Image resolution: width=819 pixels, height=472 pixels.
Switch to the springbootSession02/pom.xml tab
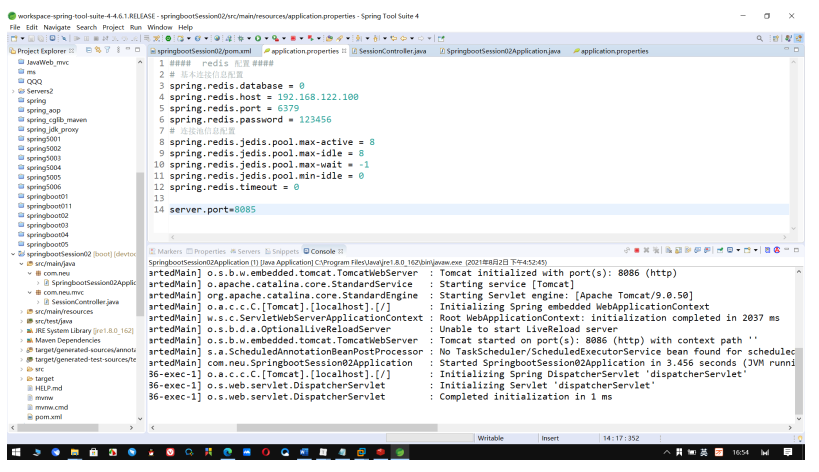click(x=201, y=51)
